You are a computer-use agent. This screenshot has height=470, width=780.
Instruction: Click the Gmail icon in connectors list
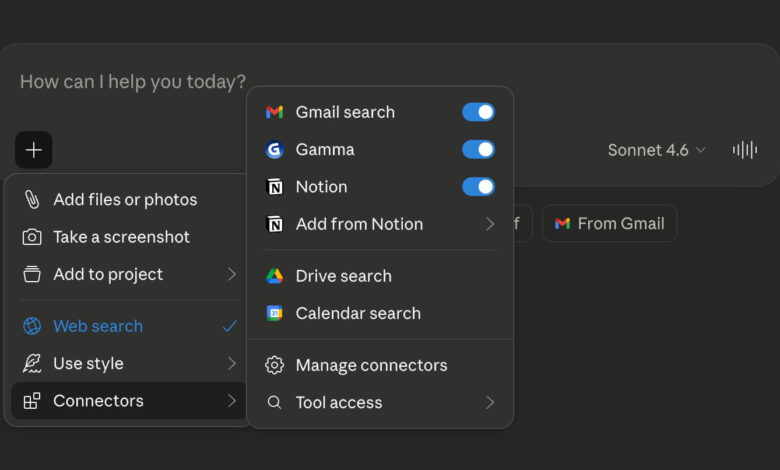coord(274,112)
